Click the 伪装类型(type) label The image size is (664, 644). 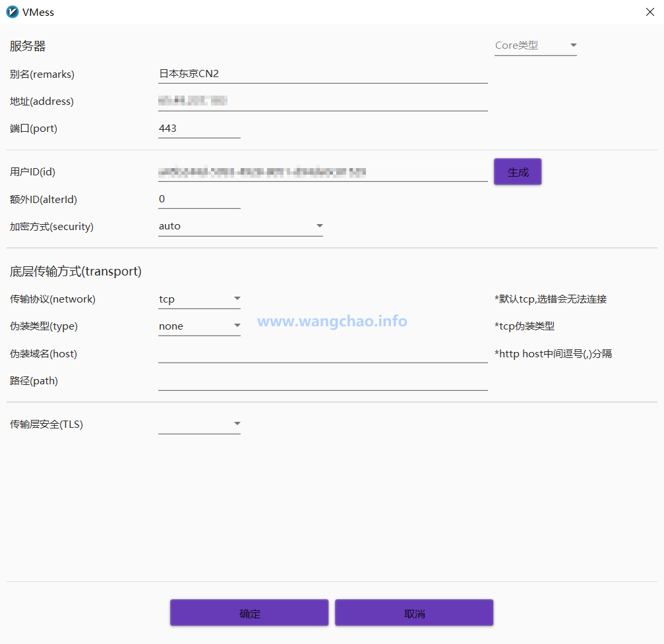(44, 326)
